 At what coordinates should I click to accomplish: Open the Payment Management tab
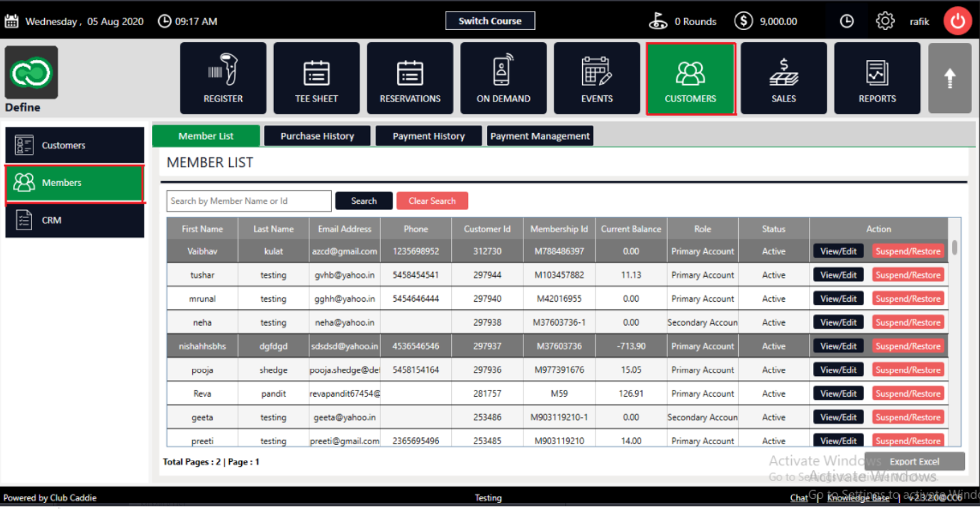(x=540, y=136)
